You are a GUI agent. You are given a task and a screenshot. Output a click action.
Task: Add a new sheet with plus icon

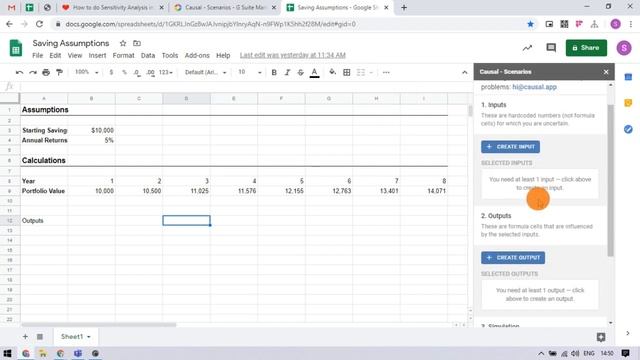click(x=25, y=337)
